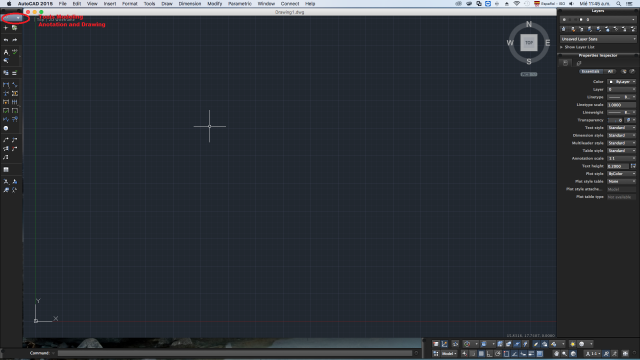Select the All properties button
The image size is (640, 360).
point(610,71)
